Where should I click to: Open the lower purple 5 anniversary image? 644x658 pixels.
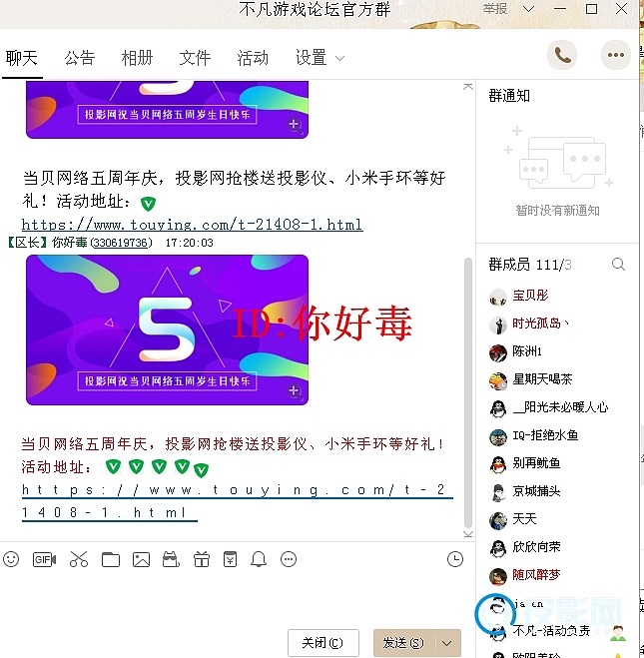pyautogui.click(x=167, y=329)
